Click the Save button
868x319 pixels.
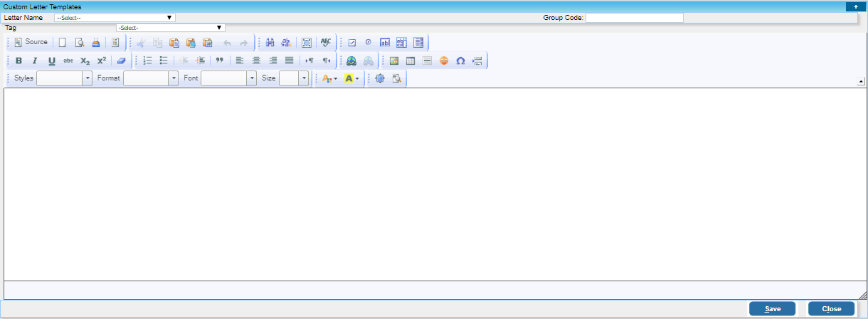point(772,309)
